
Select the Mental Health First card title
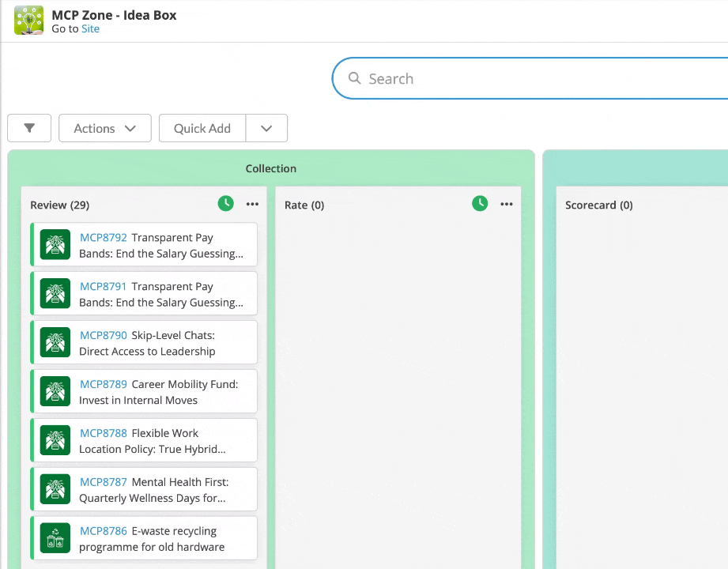(x=154, y=490)
